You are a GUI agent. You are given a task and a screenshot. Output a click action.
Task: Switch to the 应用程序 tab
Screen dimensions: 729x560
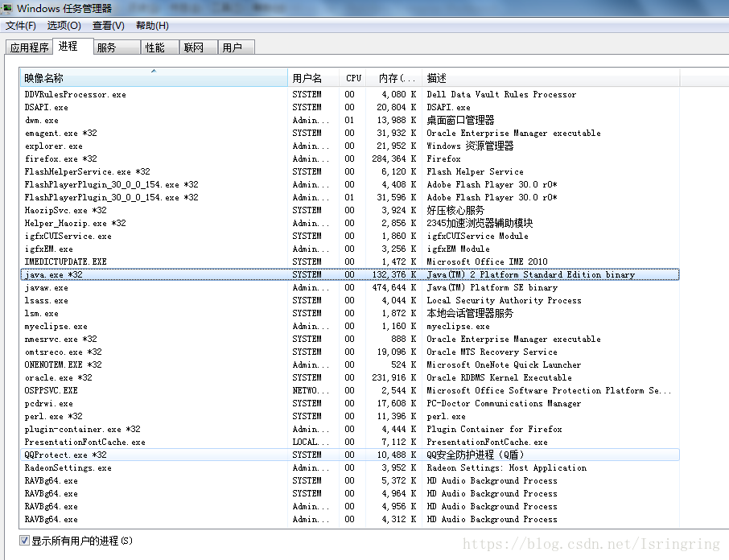29,47
